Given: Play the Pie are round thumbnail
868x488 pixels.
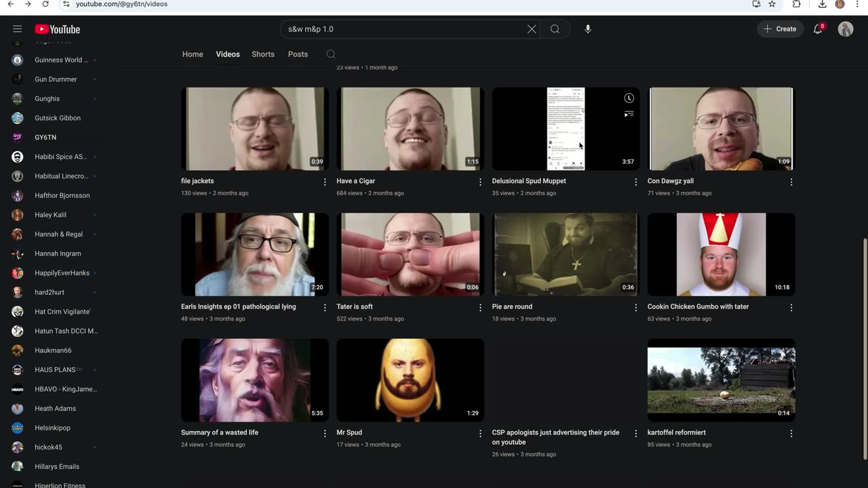Looking at the screenshot, I should (566, 254).
